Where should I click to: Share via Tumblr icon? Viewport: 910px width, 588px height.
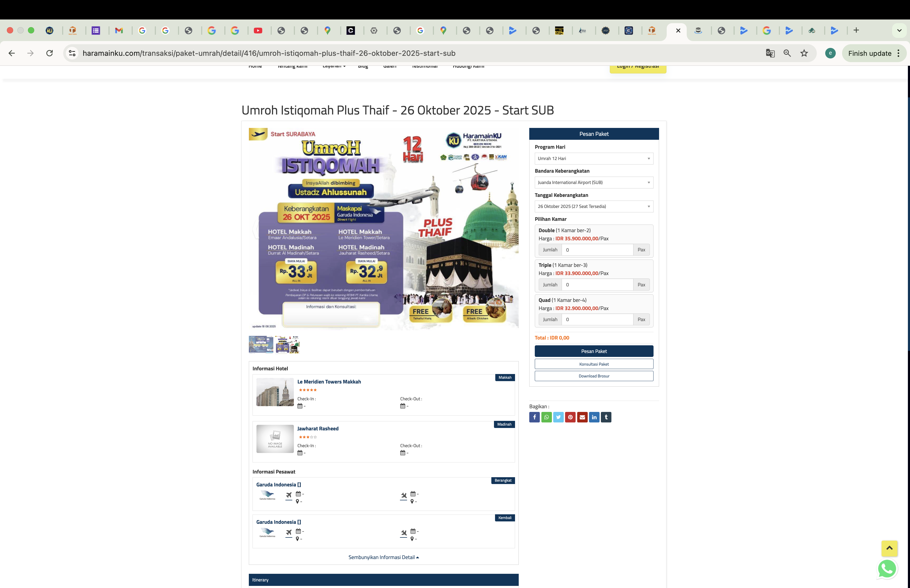tap(606, 417)
